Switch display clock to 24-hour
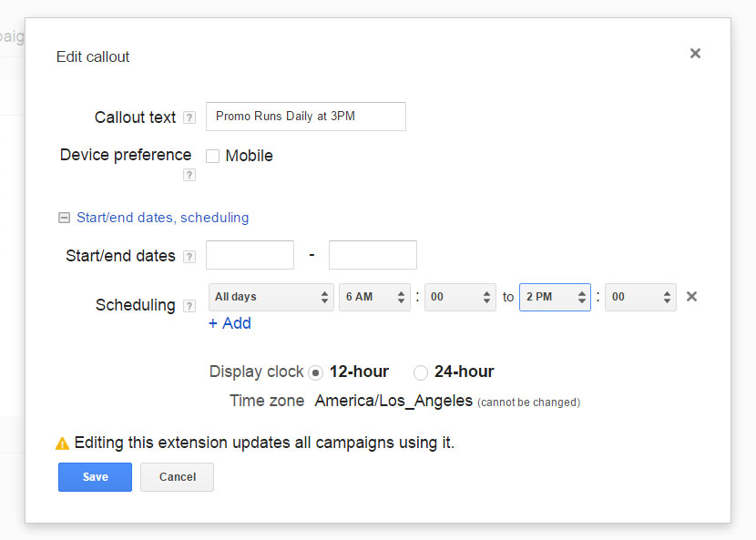 421,372
